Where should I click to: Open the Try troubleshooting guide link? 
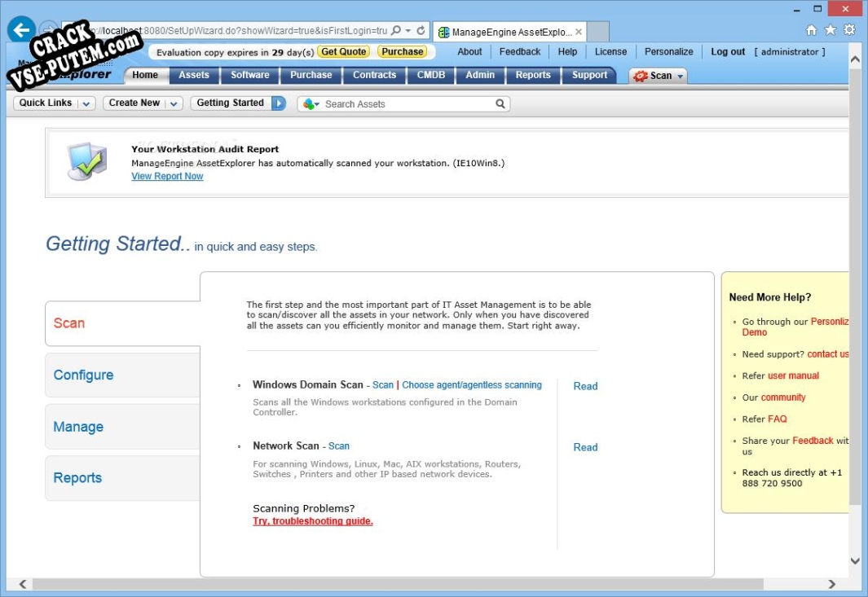pyautogui.click(x=313, y=521)
